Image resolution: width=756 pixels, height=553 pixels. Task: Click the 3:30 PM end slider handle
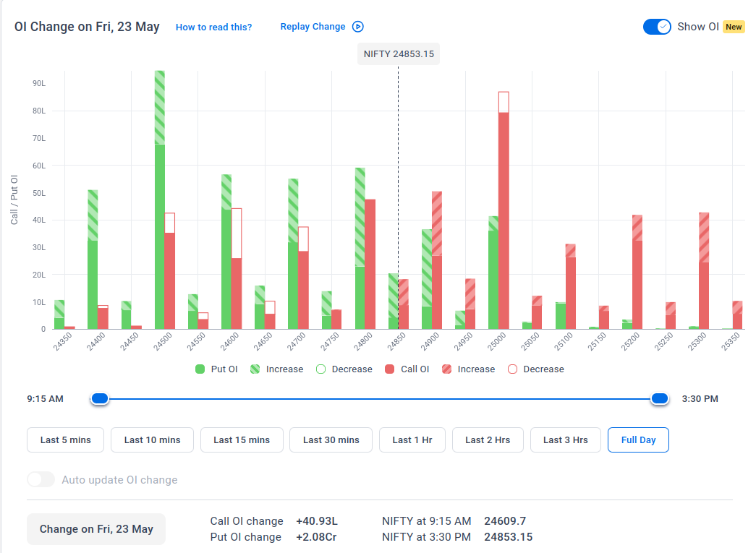point(659,398)
